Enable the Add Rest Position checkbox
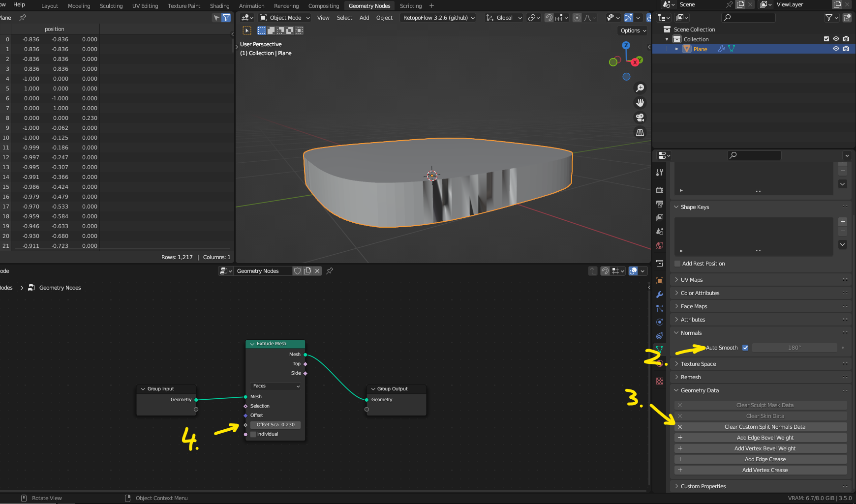 click(677, 264)
